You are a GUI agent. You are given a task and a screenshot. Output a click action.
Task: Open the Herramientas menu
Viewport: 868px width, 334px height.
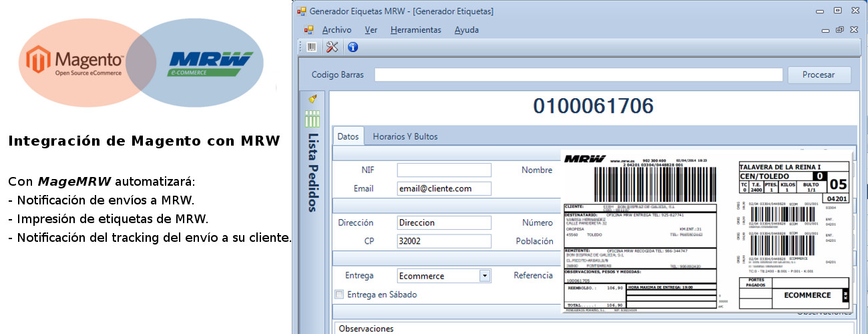(x=415, y=29)
